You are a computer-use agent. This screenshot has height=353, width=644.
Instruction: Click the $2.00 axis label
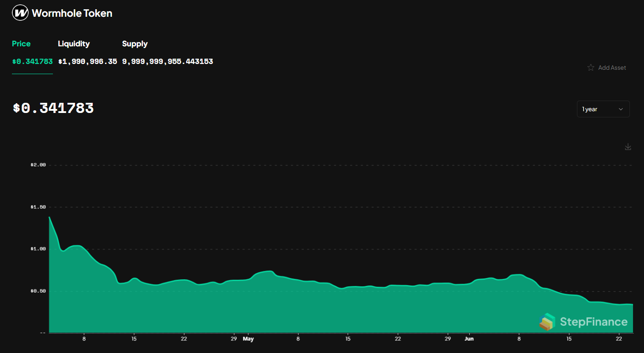[x=39, y=165]
